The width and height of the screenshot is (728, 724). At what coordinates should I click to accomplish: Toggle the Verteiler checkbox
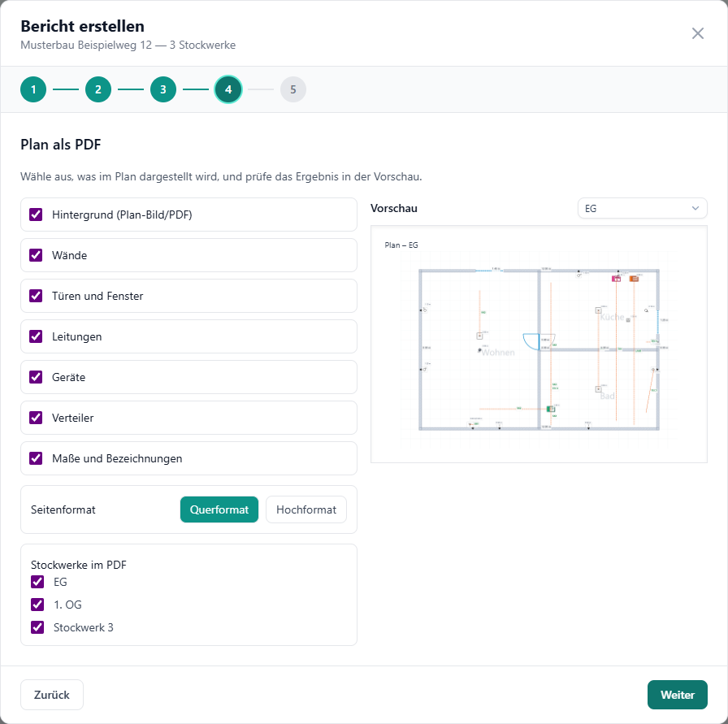click(36, 418)
